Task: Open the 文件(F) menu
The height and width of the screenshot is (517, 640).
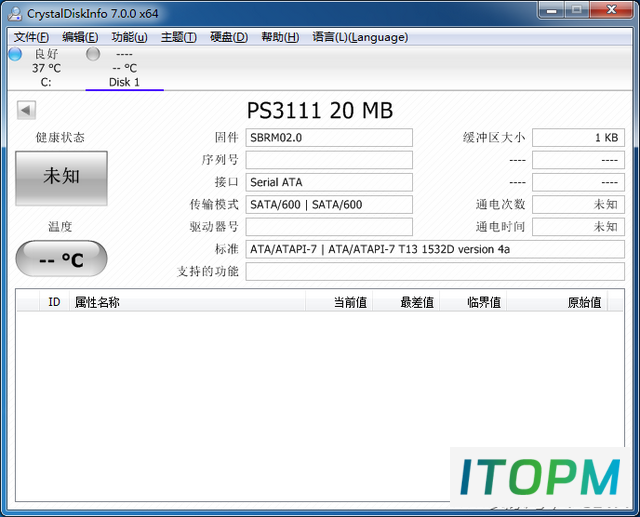Action: [31, 37]
